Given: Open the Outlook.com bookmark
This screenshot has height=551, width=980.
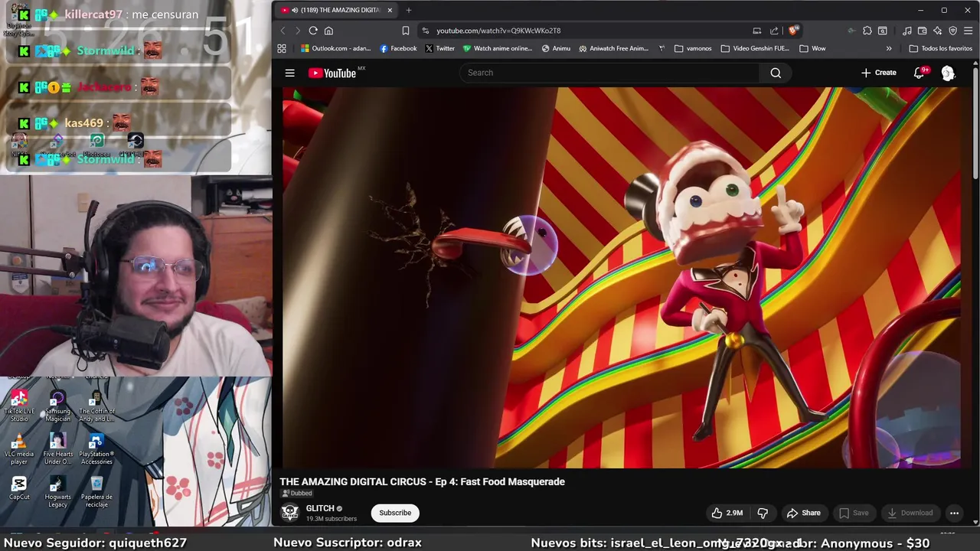Looking at the screenshot, I should [335, 48].
